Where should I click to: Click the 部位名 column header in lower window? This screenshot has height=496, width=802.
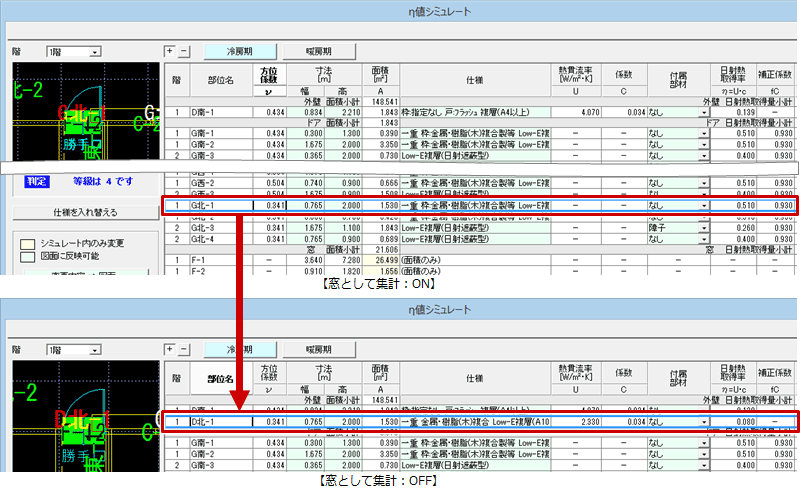coord(221,378)
